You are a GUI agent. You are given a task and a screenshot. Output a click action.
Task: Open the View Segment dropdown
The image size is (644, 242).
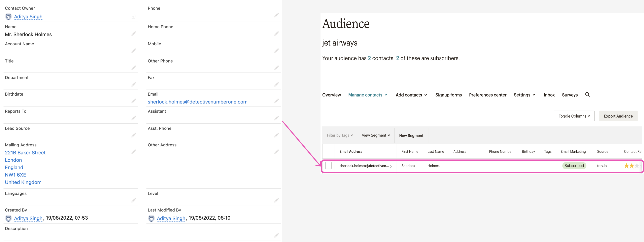[x=375, y=136]
